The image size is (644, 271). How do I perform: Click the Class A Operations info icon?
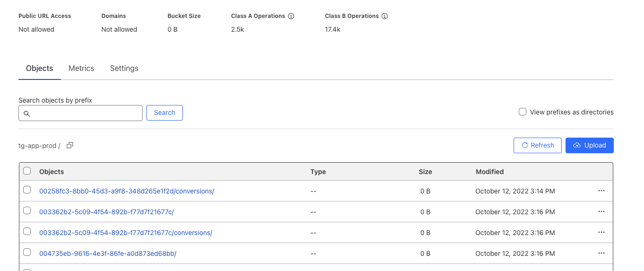click(291, 16)
